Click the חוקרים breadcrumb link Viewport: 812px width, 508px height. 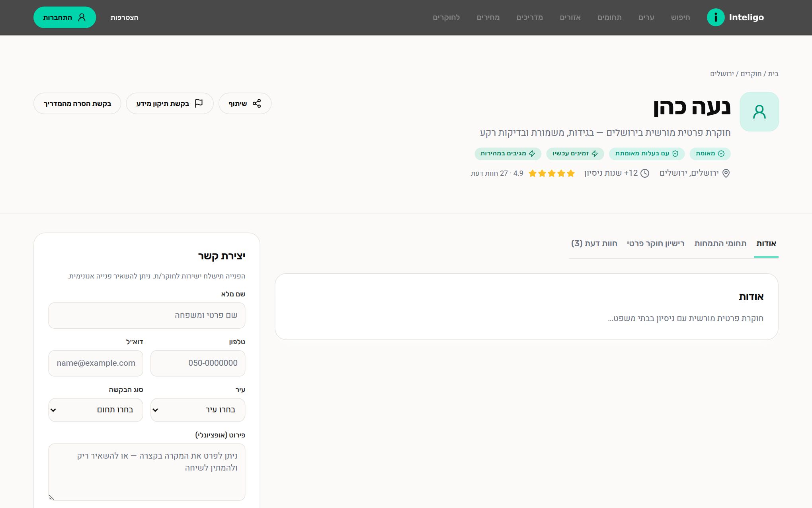point(751,74)
